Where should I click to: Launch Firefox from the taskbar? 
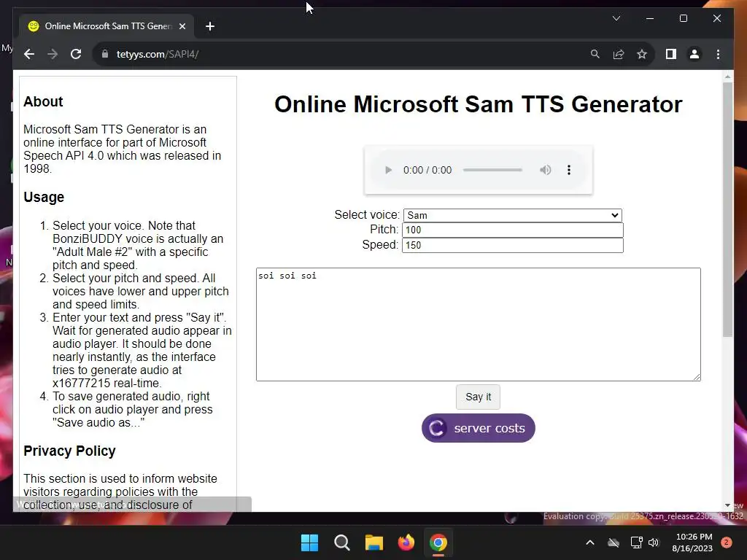(406, 542)
